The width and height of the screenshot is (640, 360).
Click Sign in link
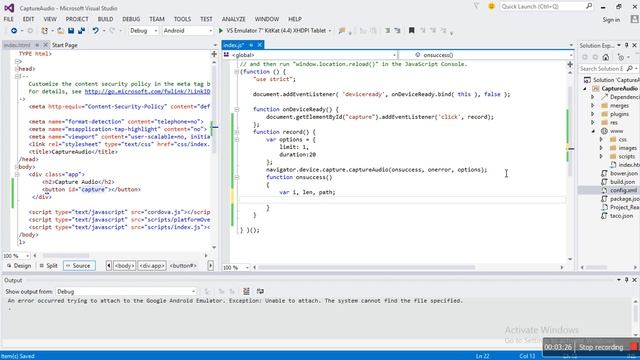(611, 20)
